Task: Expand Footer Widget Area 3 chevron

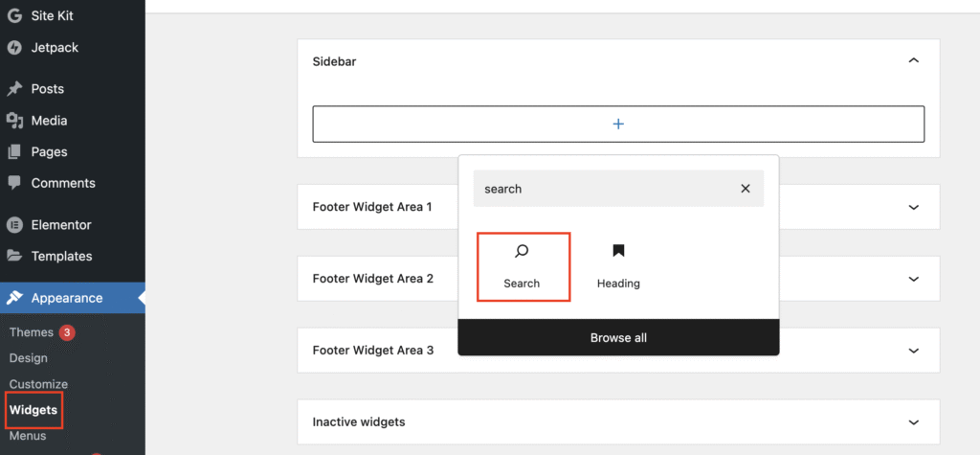Action: coord(913,351)
